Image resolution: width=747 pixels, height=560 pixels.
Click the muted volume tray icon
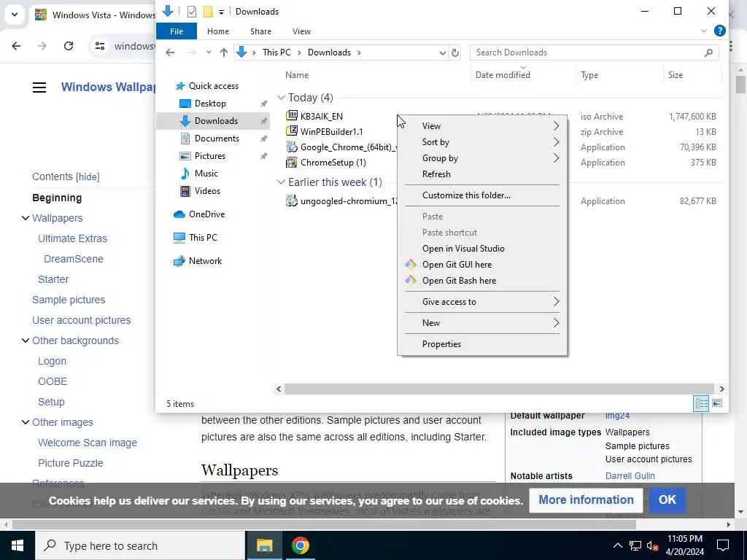click(653, 545)
